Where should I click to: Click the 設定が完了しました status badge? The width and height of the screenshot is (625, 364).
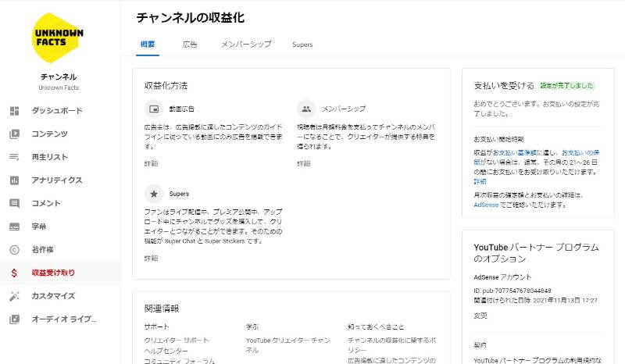coord(567,86)
